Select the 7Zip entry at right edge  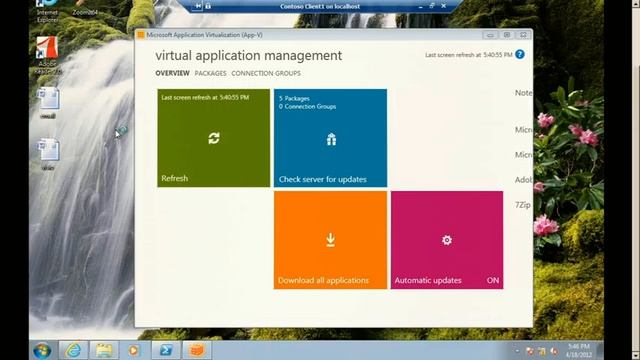point(523,205)
